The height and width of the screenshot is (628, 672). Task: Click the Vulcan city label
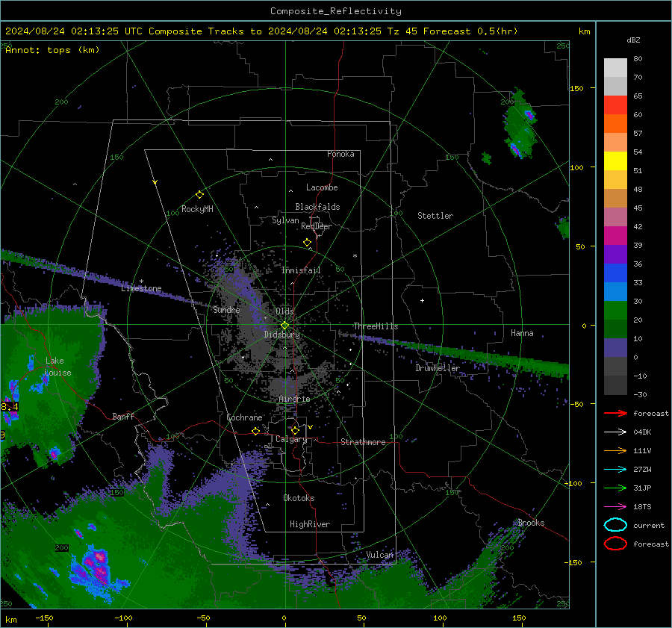point(380,555)
